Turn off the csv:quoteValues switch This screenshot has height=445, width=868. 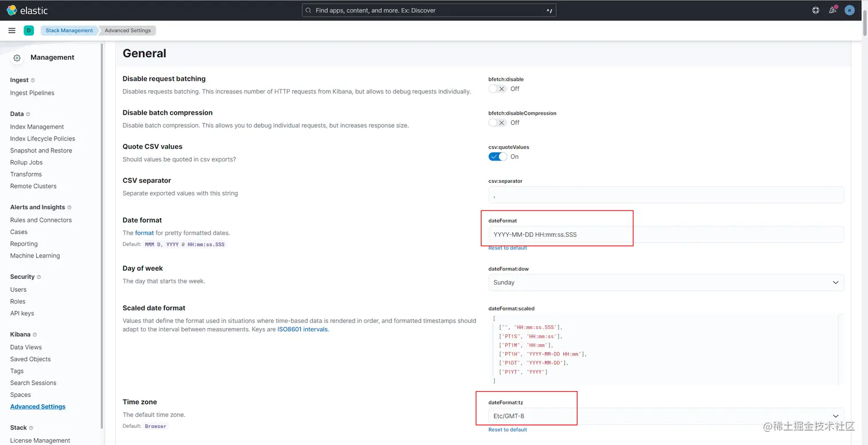[x=498, y=157]
